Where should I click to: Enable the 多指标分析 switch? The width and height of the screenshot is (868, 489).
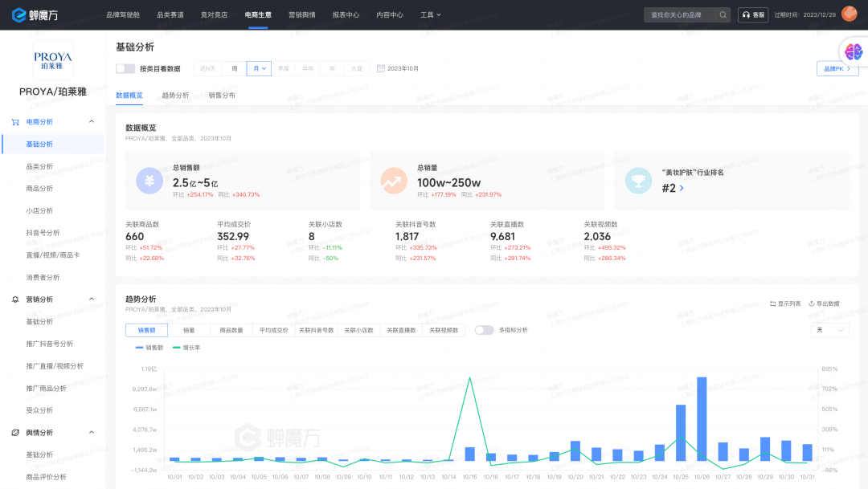(484, 330)
